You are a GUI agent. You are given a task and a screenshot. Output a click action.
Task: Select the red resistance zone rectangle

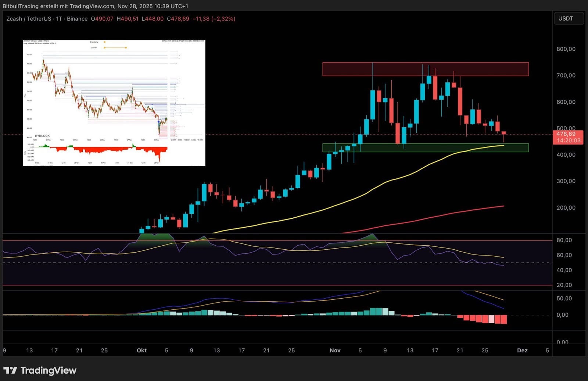pos(425,69)
